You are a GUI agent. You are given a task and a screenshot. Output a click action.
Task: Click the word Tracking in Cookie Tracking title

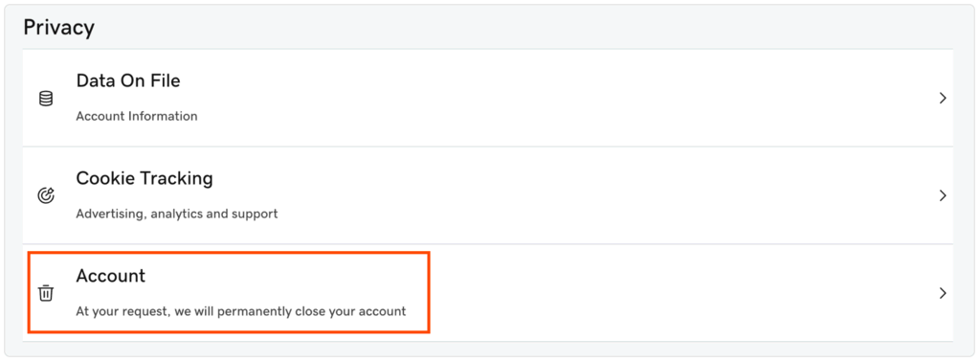[176, 179]
